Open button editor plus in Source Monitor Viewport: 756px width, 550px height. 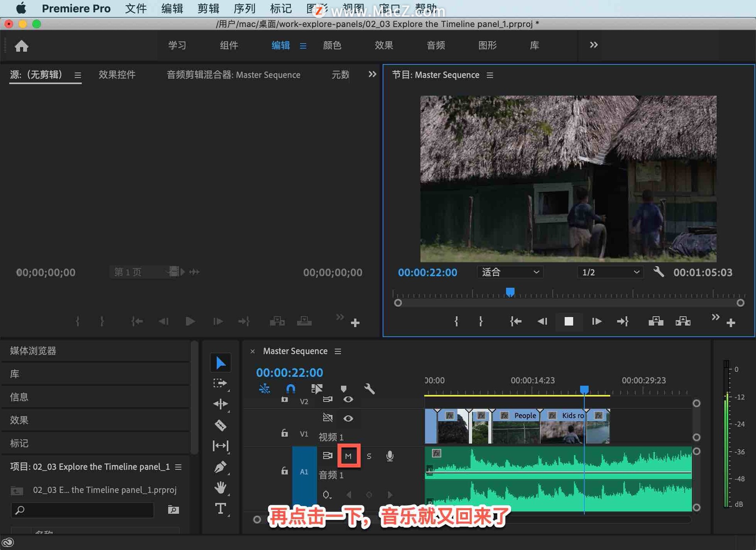point(355,323)
